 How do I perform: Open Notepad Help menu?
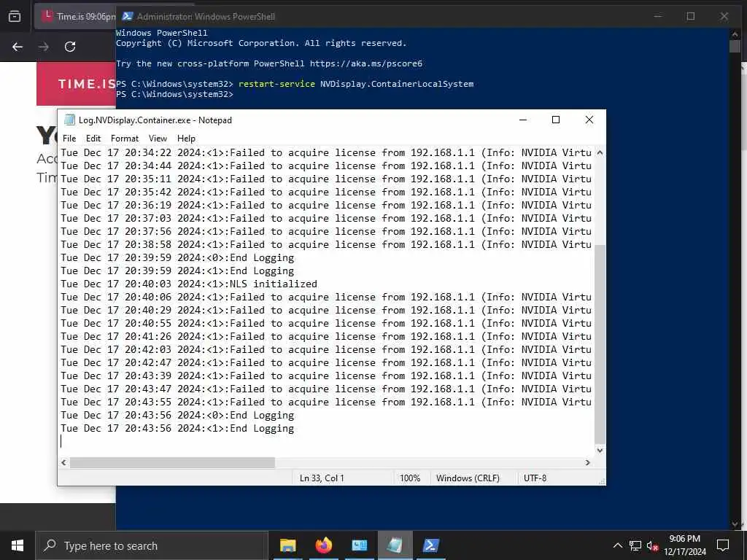click(186, 139)
